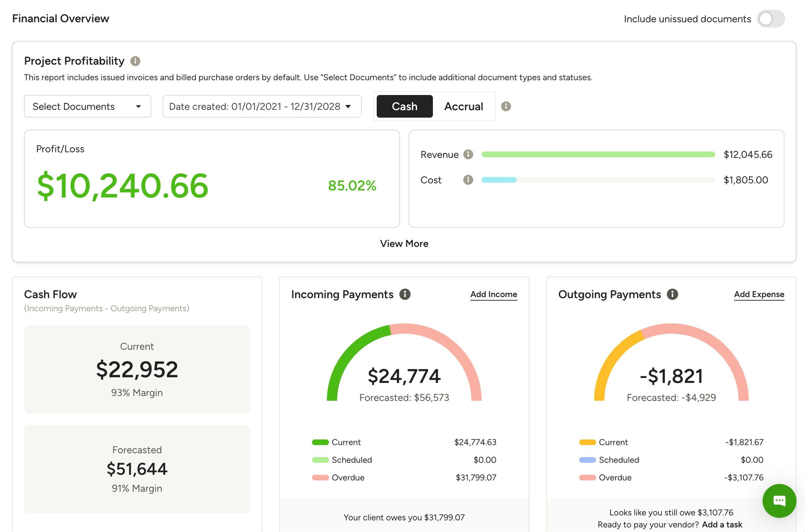805x532 pixels.
Task: Switch to Accrual accounting mode
Action: tap(464, 106)
